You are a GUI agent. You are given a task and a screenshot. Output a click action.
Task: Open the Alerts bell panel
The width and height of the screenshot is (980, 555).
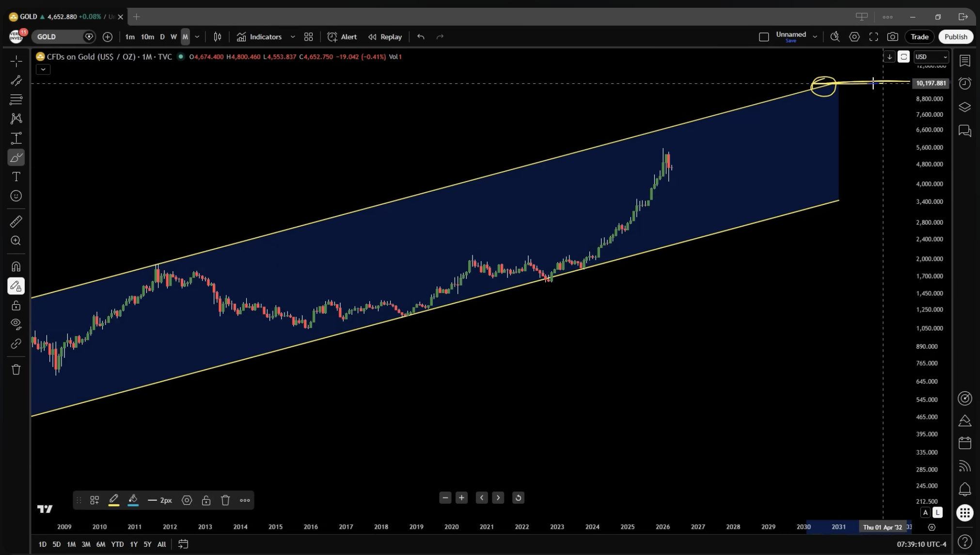coord(964,489)
